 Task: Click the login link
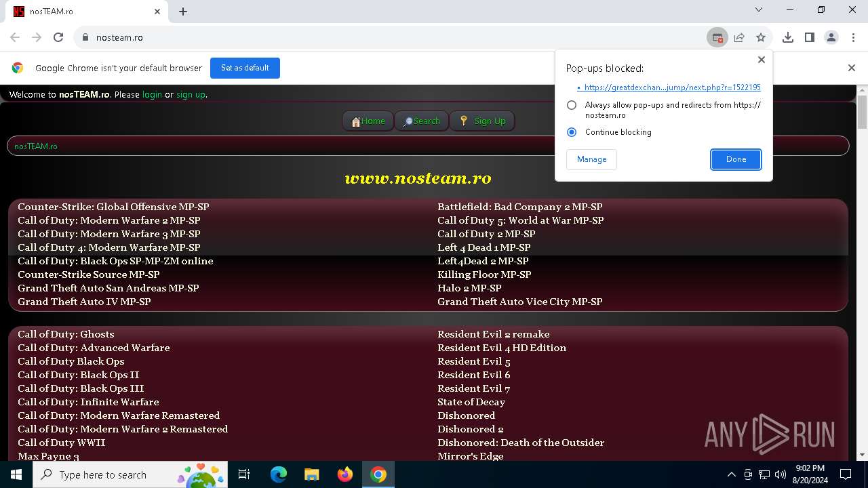point(152,95)
